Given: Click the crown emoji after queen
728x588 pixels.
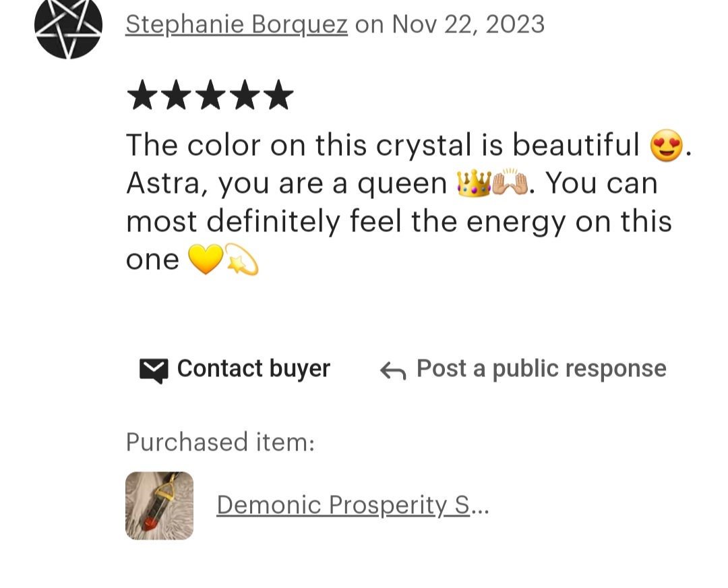Looking at the screenshot, I should [473, 183].
